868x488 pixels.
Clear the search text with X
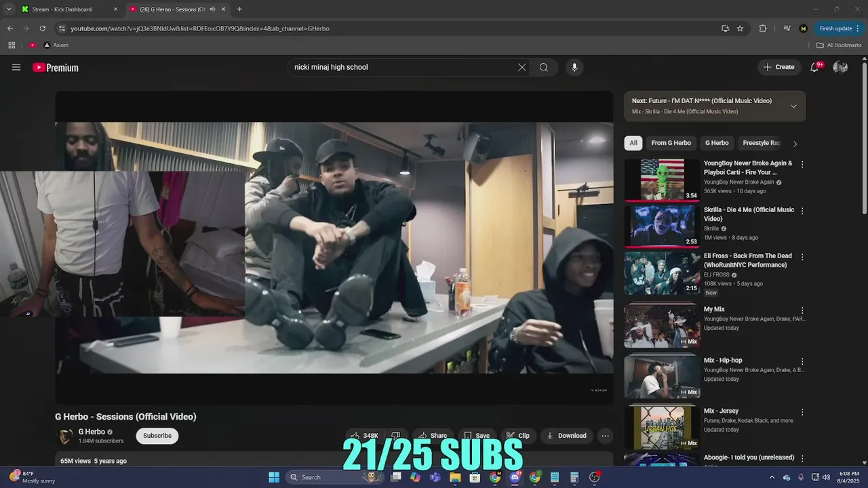(521, 67)
